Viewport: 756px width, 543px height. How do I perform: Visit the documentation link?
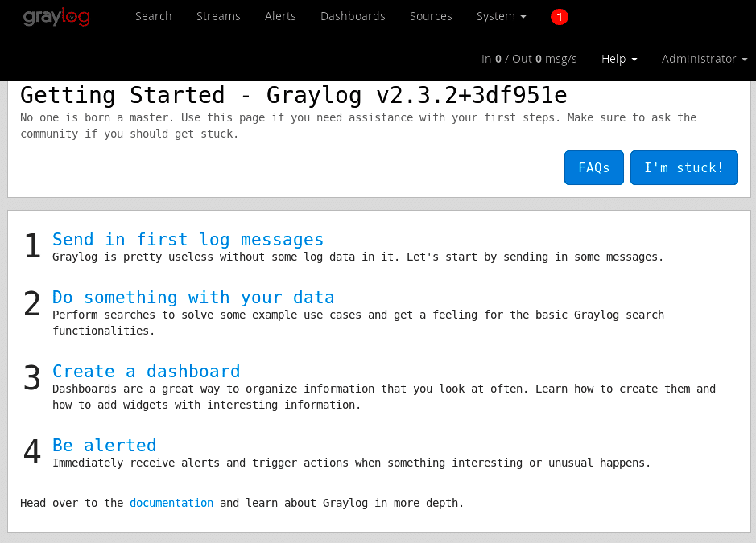point(171,503)
